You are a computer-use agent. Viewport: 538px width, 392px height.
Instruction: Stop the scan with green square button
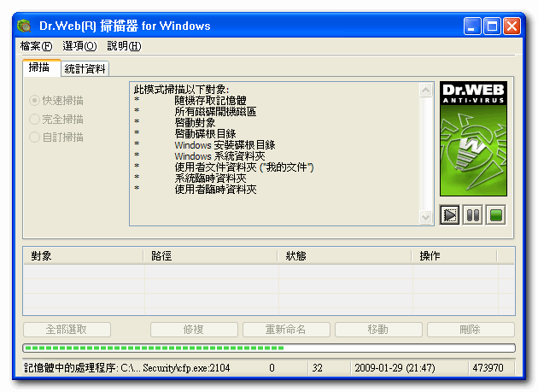(x=496, y=215)
